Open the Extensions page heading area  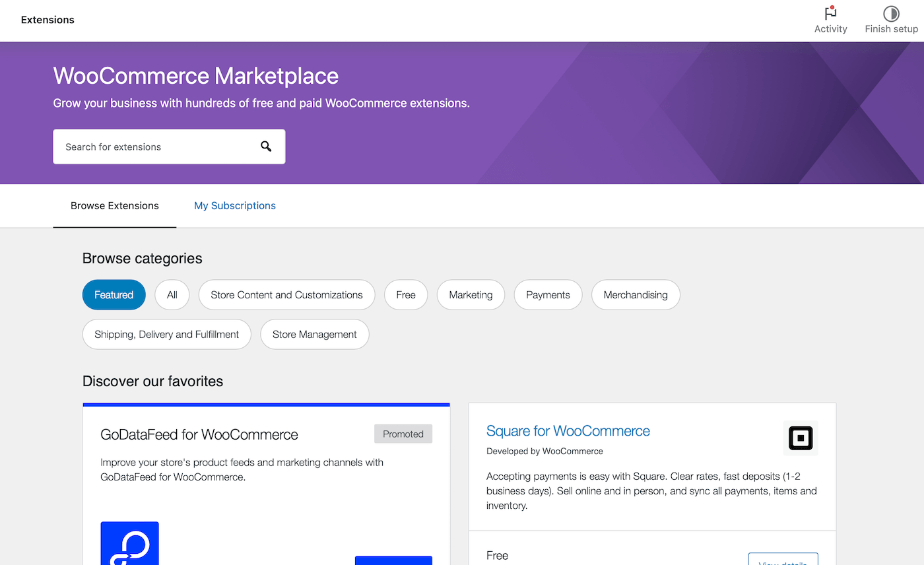tap(47, 19)
